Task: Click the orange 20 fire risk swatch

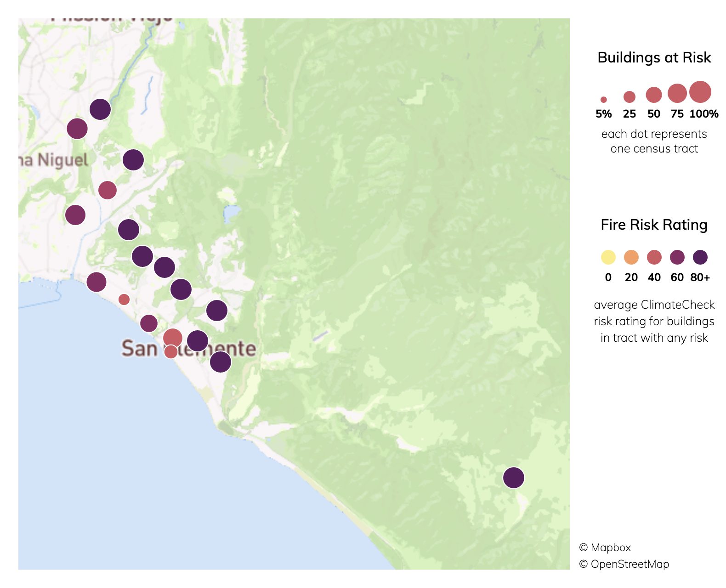Action: coord(631,257)
